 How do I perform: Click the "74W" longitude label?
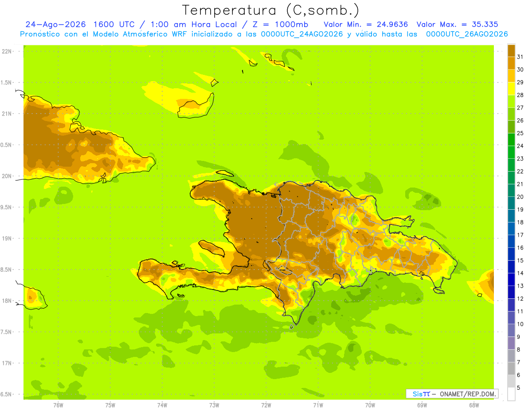coord(162,405)
